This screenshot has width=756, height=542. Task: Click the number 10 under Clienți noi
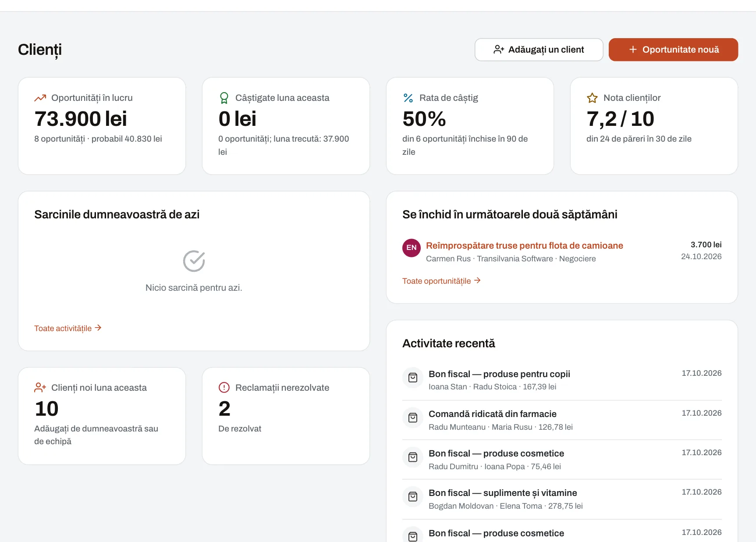[x=46, y=409]
